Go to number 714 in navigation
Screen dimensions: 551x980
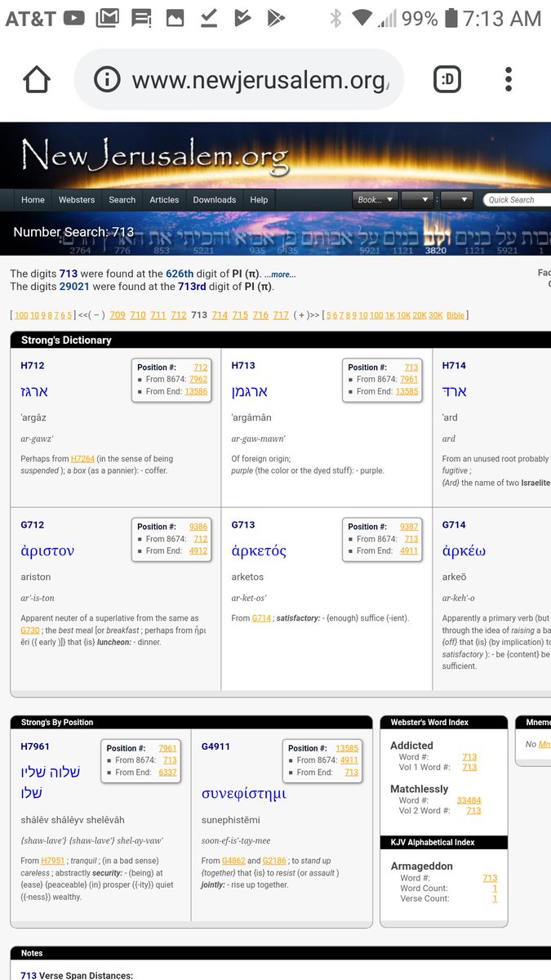click(220, 315)
